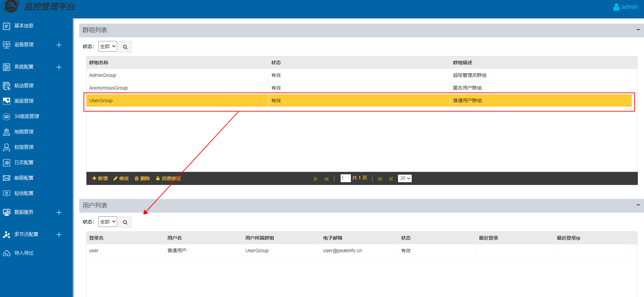The image size is (644, 297).
Task: Open 导入导出 menu item
Action: point(24,253)
